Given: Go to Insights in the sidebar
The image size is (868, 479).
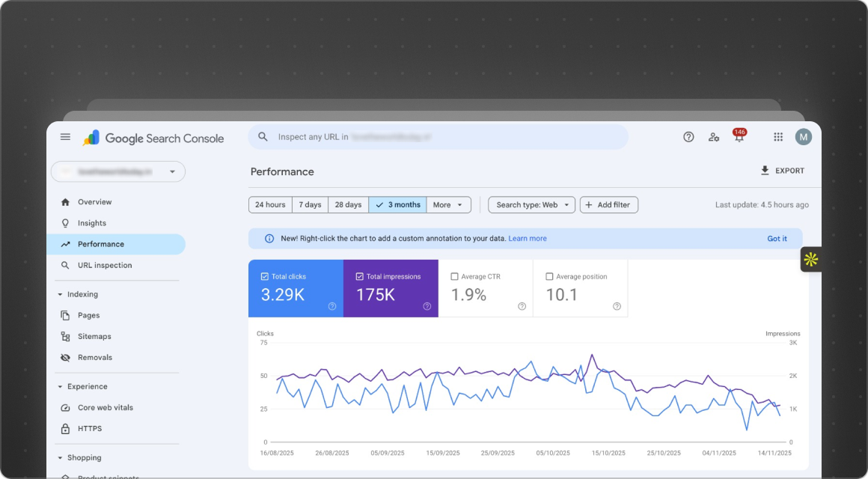Looking at the screenshot, I should point(116,223).
